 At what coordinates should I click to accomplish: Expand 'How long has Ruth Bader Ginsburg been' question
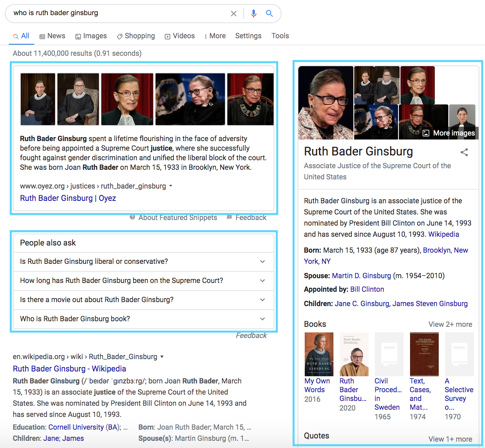[262, 281]
